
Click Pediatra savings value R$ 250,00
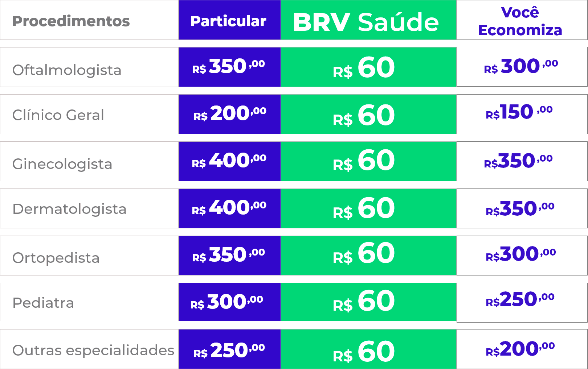pos(520,299)
